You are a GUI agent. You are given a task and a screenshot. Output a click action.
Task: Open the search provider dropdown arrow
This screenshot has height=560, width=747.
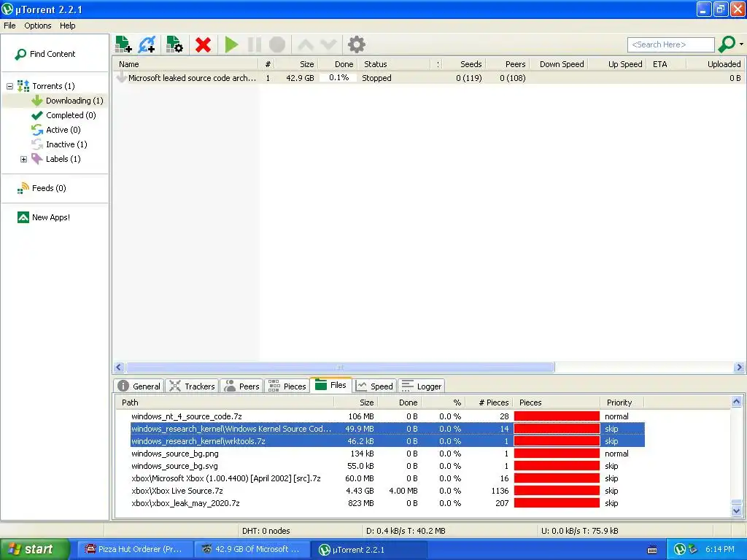(x=741, y=44)
